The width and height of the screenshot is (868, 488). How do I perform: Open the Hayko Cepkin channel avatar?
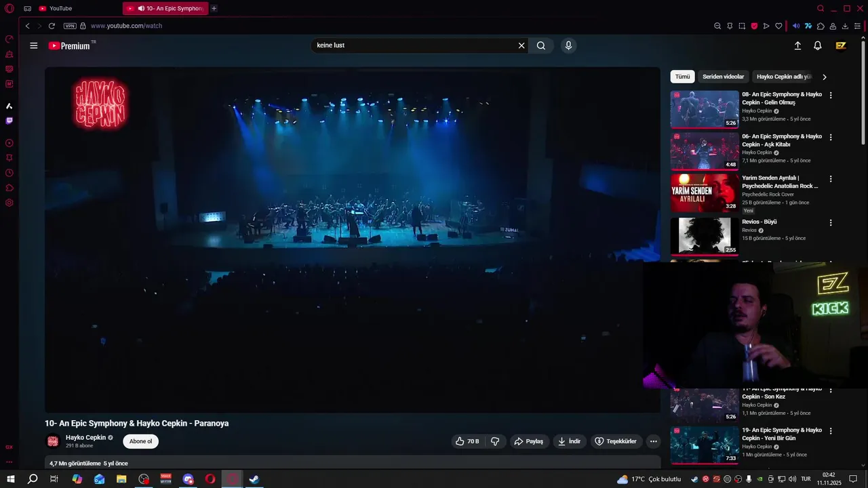click(x=52, y=441)
